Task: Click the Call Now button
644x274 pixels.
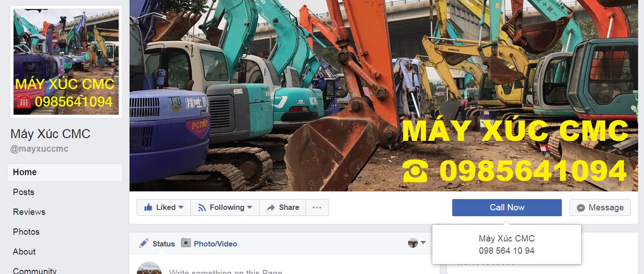Action: click(507, 208)
